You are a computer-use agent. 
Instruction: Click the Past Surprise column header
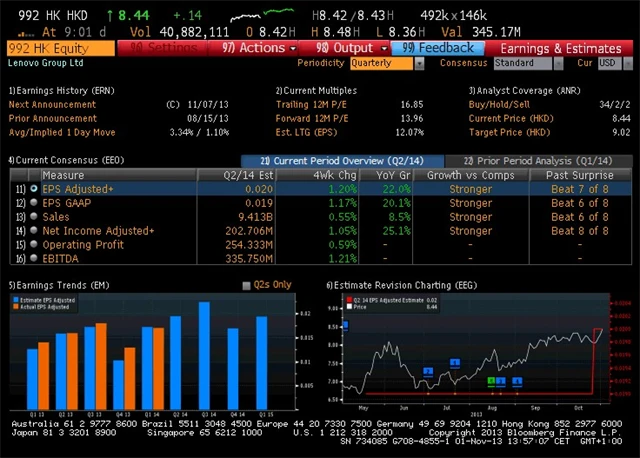580,175
